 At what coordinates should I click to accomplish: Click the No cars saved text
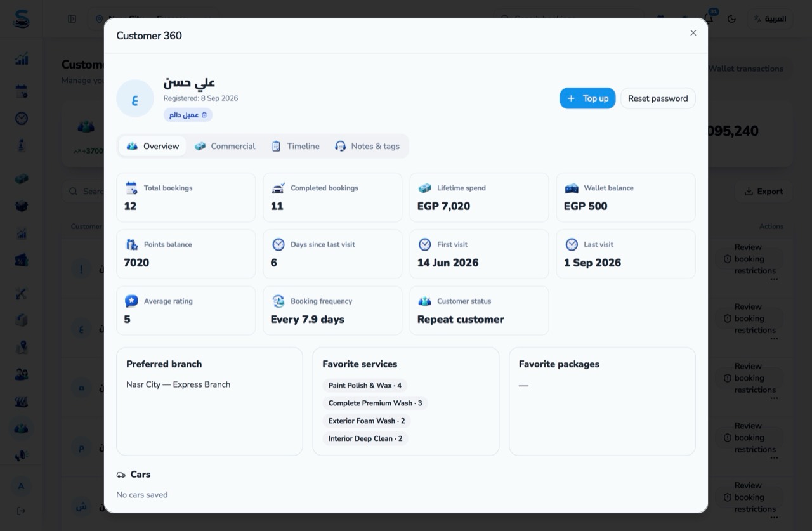coord(142,495)
